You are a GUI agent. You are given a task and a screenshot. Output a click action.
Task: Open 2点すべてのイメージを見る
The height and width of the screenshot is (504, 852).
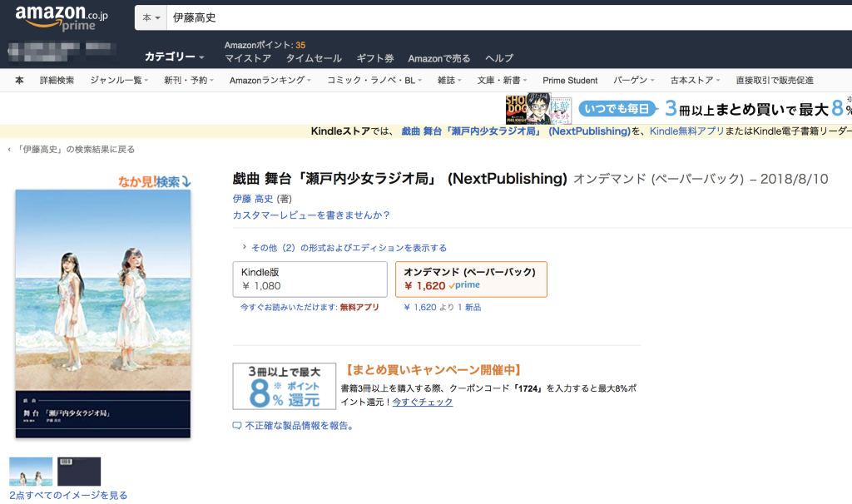[x=68, y=496]
